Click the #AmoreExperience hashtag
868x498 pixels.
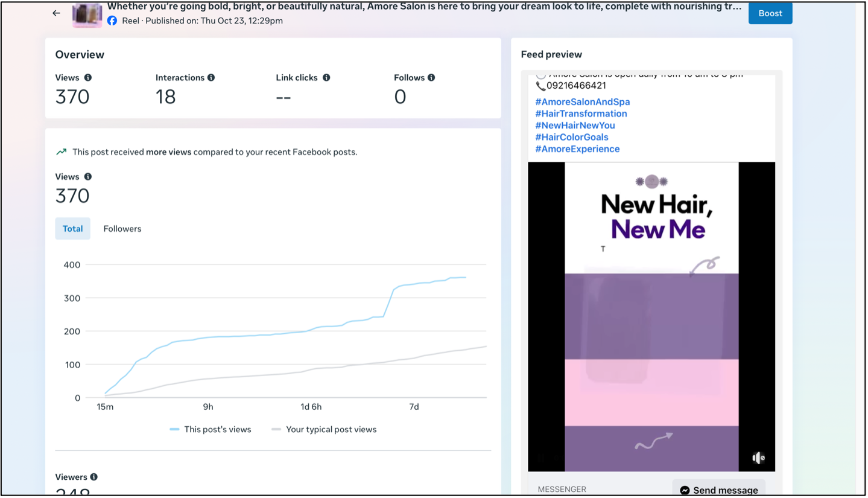click(x=577, y=149)
